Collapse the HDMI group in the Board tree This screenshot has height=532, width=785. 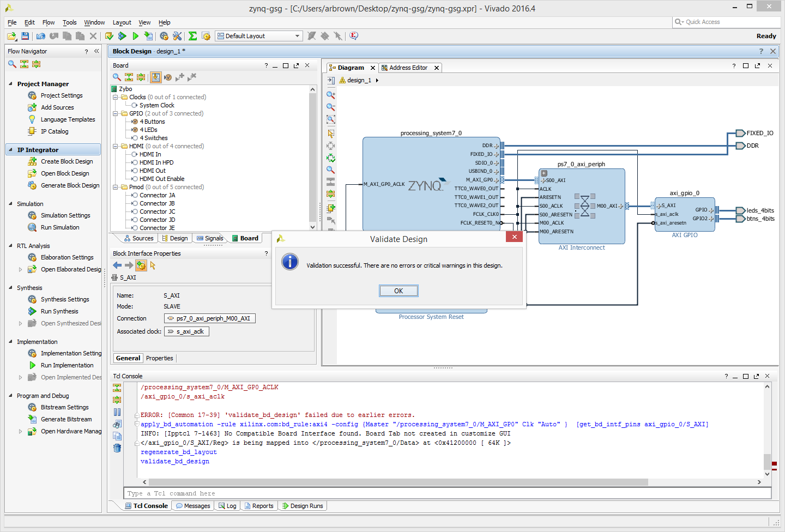[x=116, y=146]
